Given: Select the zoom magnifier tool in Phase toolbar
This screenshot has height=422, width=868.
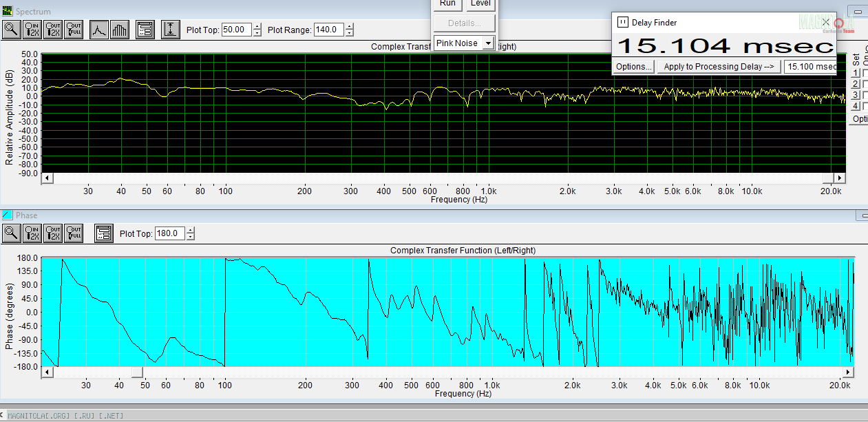Looking at the screenshot, I should [x=12, y=233].
